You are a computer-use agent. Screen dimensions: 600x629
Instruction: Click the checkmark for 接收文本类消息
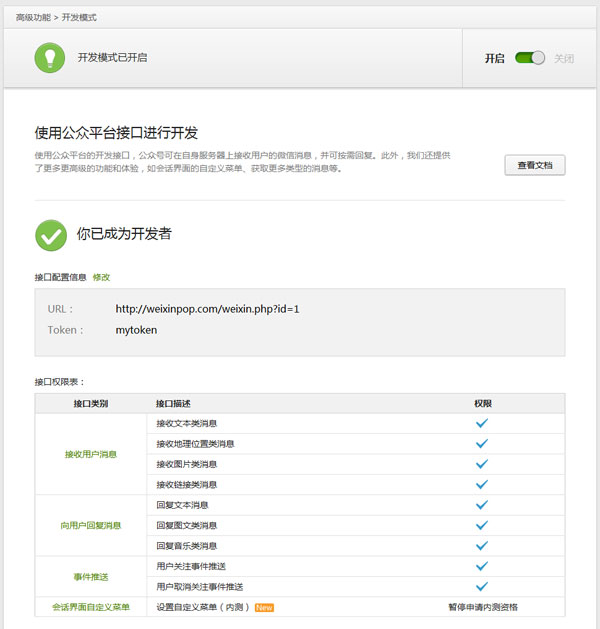tap(482, 423)
